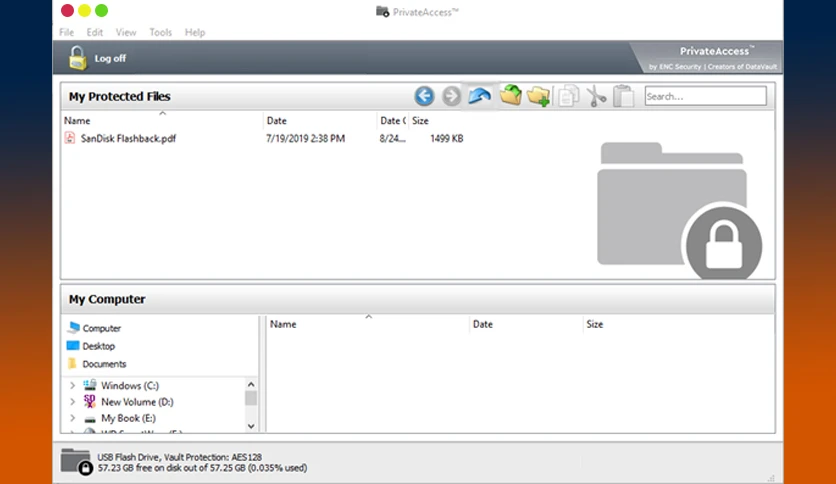The width and height of the screenshot is (836, 484).
Task: Select the Windows (C:) drive
Action: click(130, 385)
